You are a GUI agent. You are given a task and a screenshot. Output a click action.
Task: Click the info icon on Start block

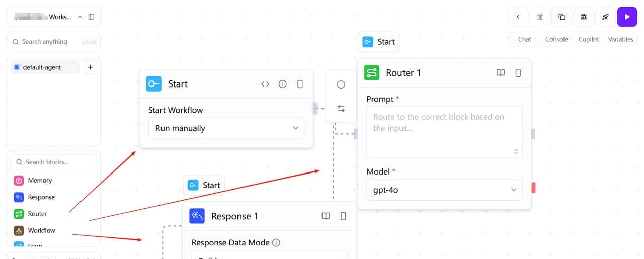283,84
